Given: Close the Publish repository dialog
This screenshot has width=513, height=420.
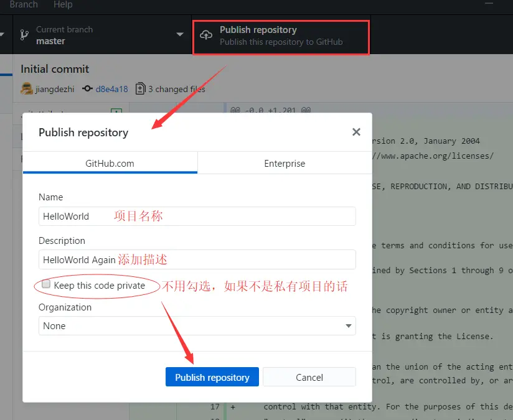Looking at the screenshot, I should point(356,132).
